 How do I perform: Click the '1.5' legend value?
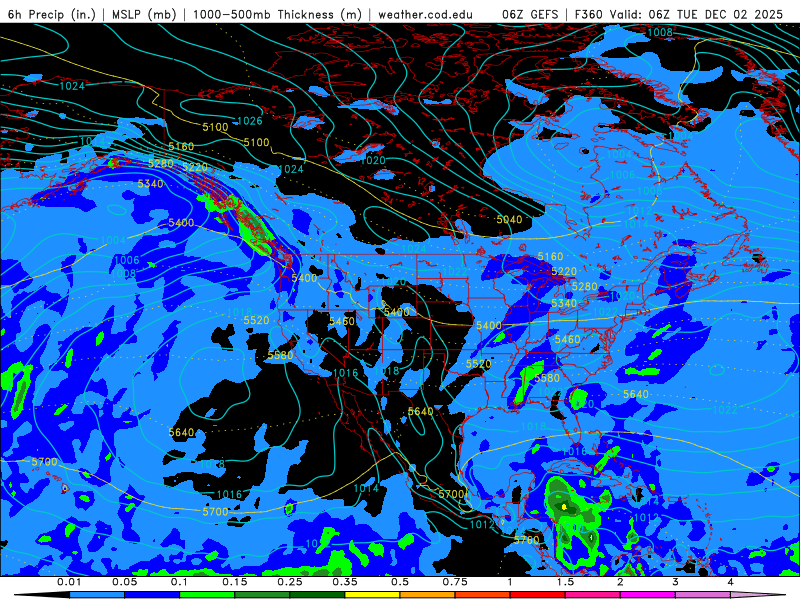pos(565,582)
